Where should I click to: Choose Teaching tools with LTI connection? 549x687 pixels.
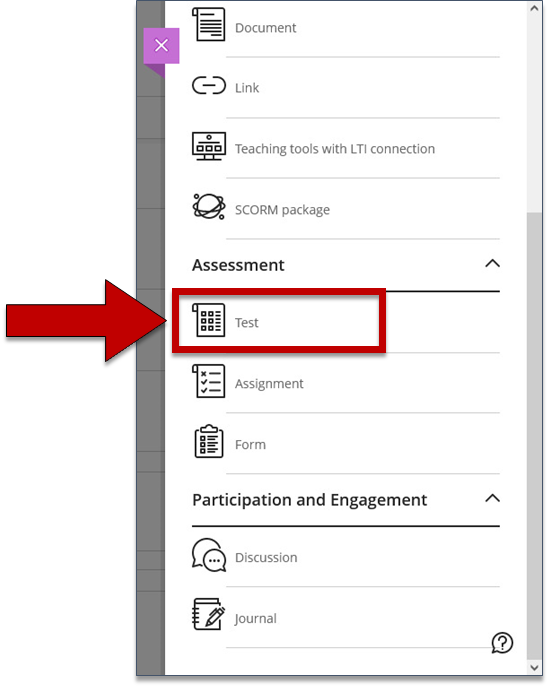(x=335, y=149)
